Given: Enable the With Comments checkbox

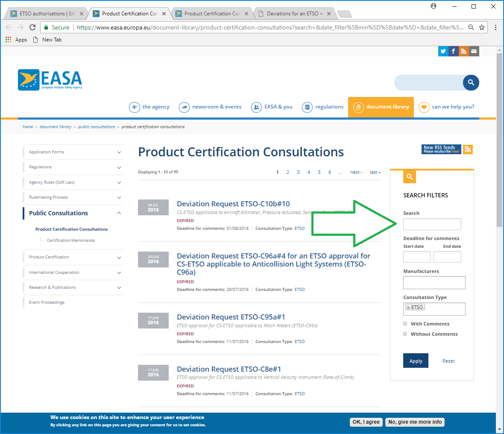Looking at the screenshot, I should [x=405, y=323].
